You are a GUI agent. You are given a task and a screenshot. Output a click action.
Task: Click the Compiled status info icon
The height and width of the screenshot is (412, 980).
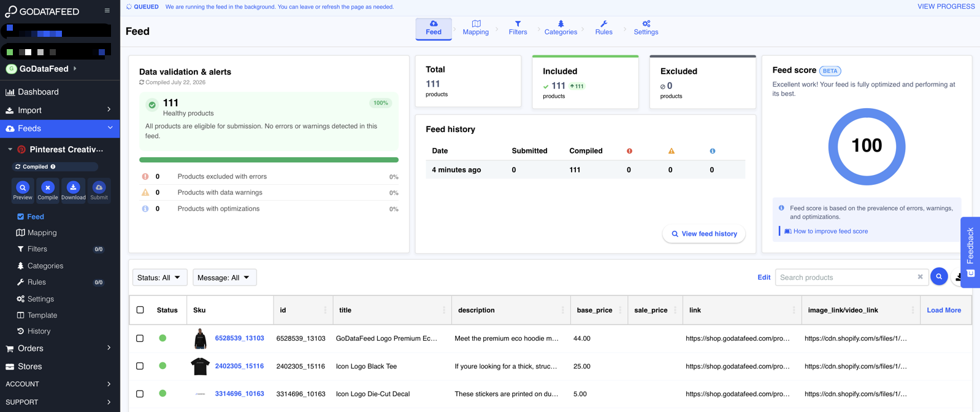[53, 166]
